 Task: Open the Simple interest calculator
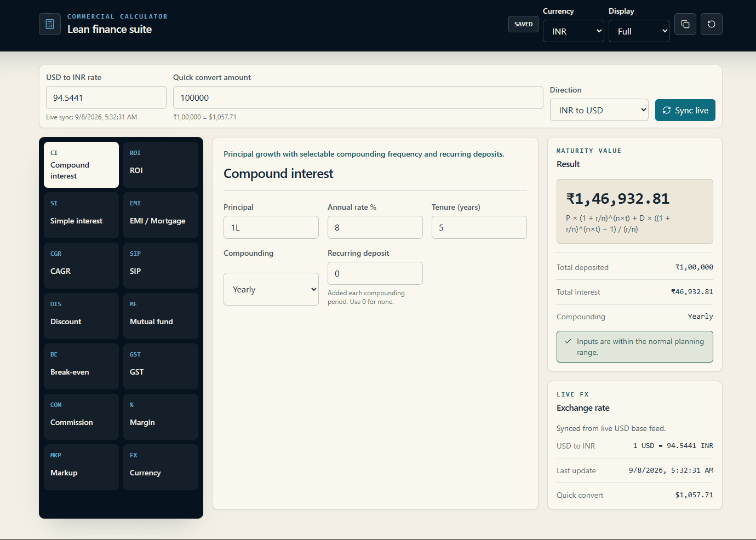(x=81, y=215)
